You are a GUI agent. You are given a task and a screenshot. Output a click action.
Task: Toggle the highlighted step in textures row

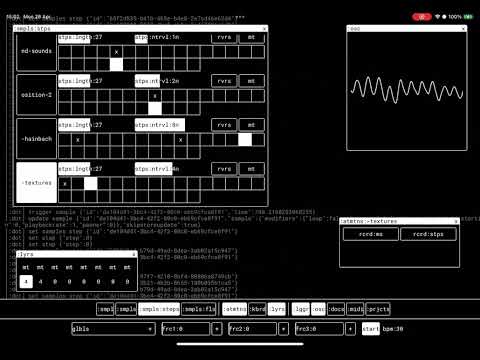click(x=91, y=184)
